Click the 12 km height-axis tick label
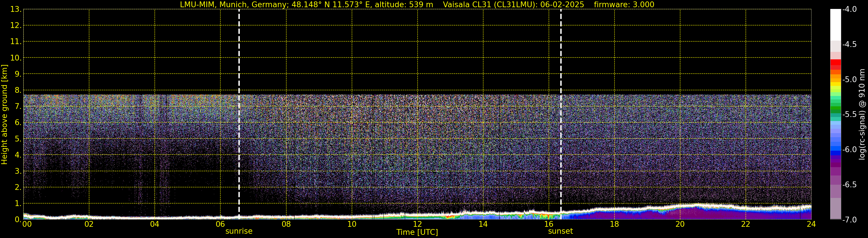The height and width of the screenshot is (238, 868). pyautogui.click(x=16, y=26)
